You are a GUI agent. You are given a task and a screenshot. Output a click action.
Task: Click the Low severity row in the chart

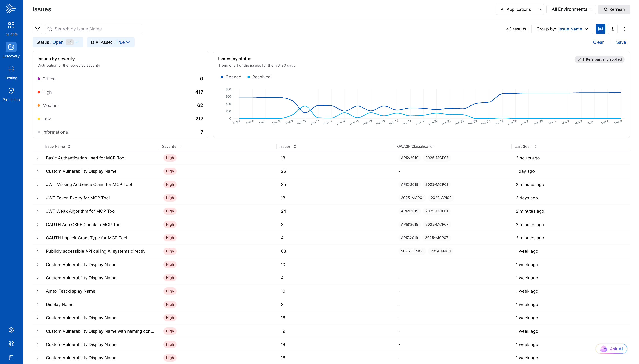click(x=120, y=119)
